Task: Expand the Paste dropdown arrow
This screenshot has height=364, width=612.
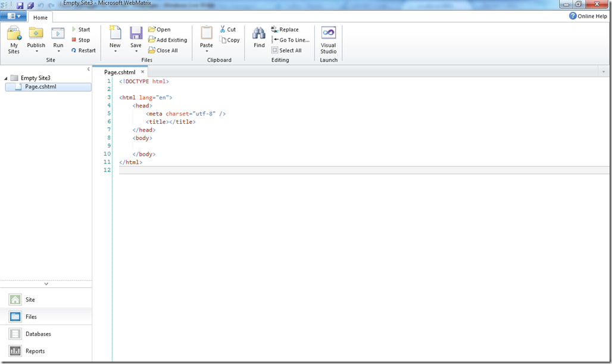Action: click(207, 51)
